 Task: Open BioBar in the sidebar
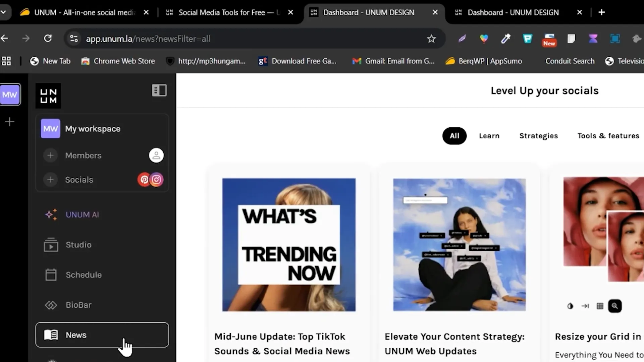coord(78,305)
